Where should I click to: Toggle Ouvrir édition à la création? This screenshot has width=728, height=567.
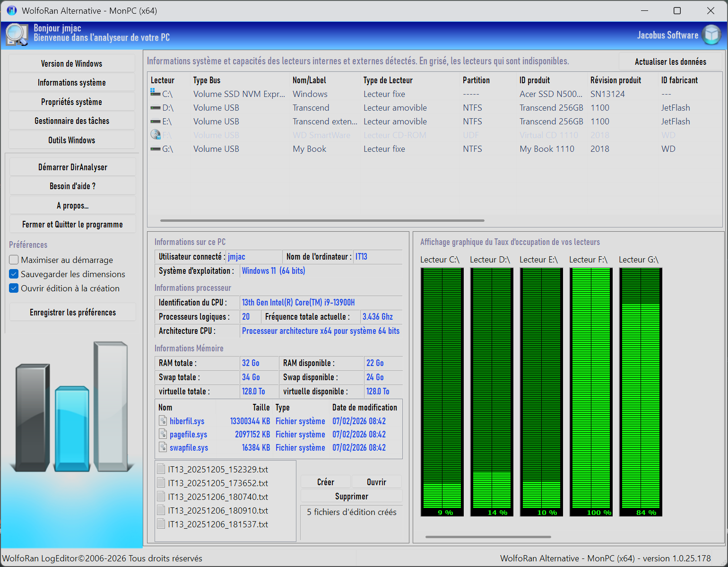coord(14,288)
